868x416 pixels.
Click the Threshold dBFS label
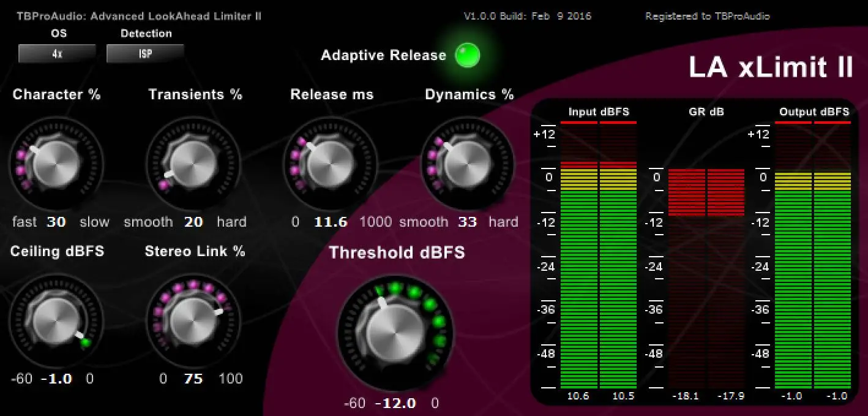397,253
